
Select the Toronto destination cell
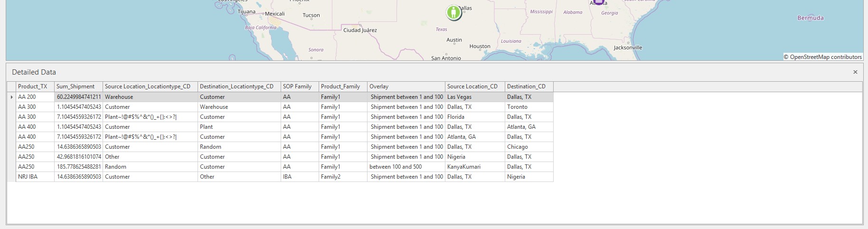pyautogui.click(x=529, y=107)
